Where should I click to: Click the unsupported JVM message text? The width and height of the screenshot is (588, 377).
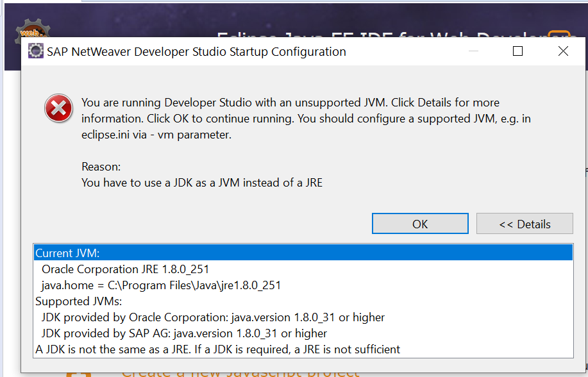tap(306, 119)
